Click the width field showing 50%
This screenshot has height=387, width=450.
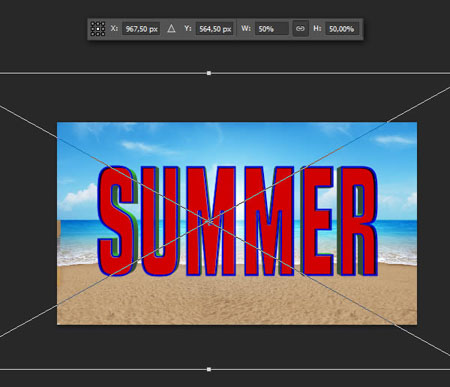coord(271,29)
